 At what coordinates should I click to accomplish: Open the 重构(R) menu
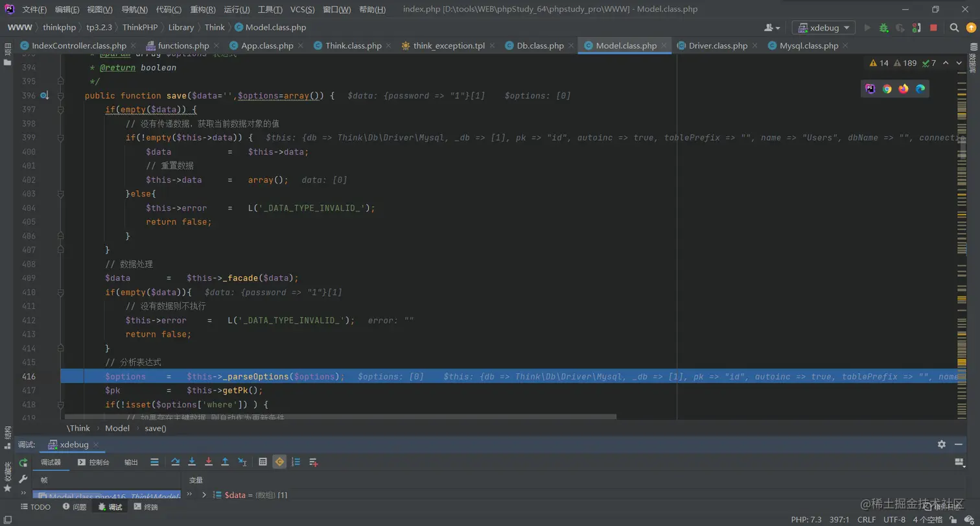click(x=203, y=10)
